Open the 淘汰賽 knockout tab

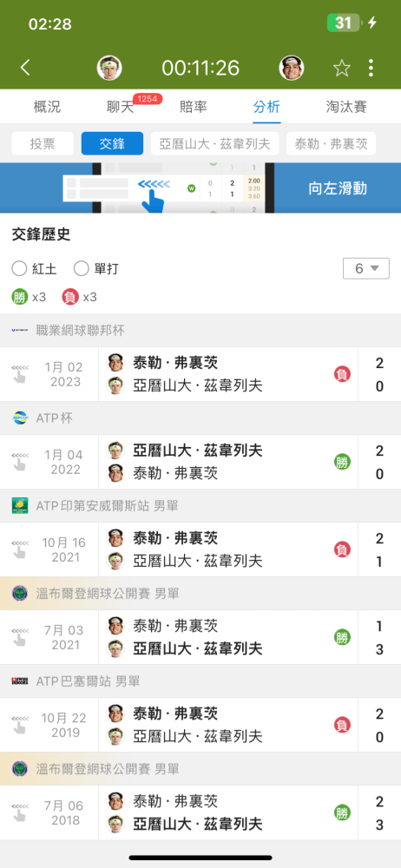346,106
